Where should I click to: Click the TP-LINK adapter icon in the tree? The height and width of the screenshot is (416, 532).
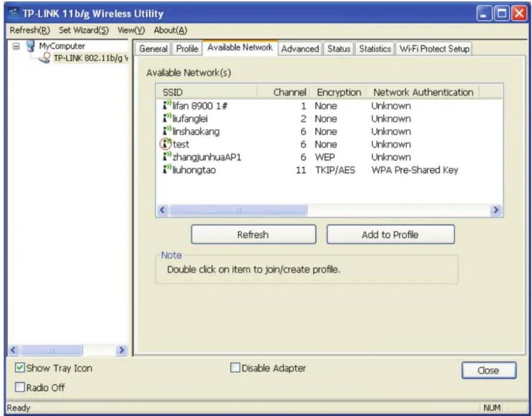(x=44, y=58)
